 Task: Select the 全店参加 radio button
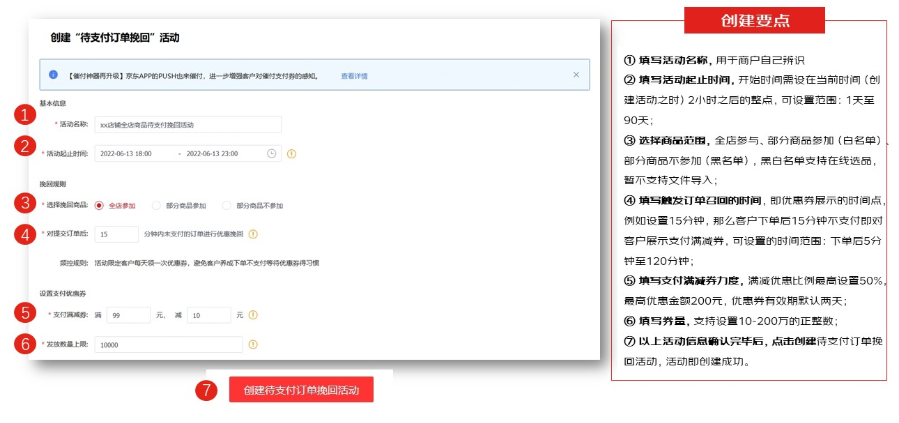[99, 205]
